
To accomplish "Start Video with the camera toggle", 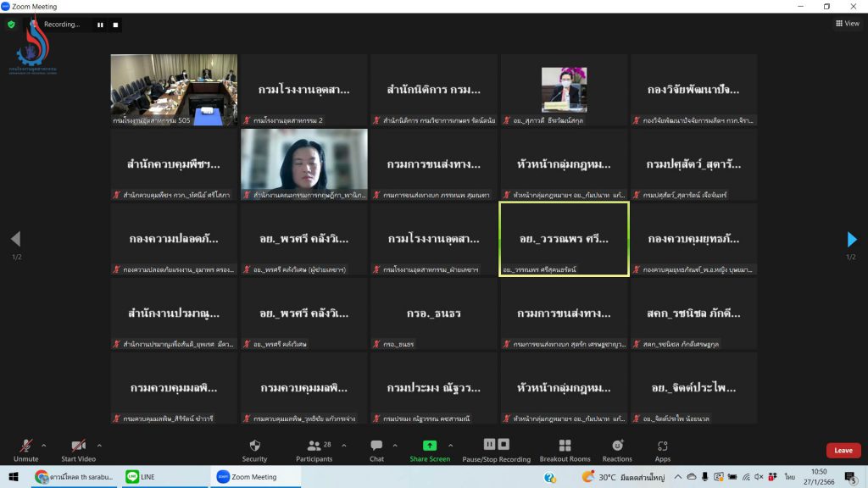I will 78,446.
